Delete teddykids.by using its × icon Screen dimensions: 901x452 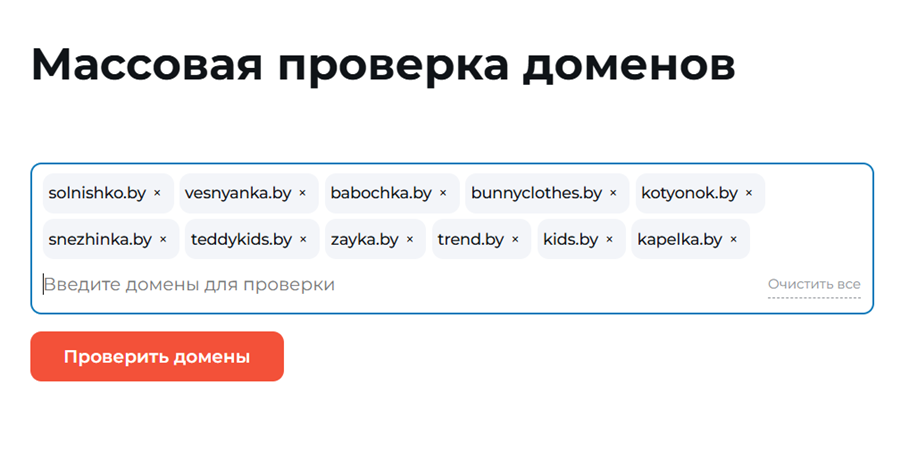pyautogui.click(x=303, y=240)
